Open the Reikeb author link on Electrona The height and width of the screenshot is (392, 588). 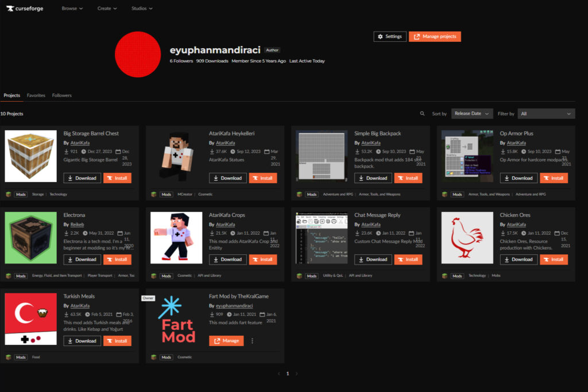[x=78, y=224]
